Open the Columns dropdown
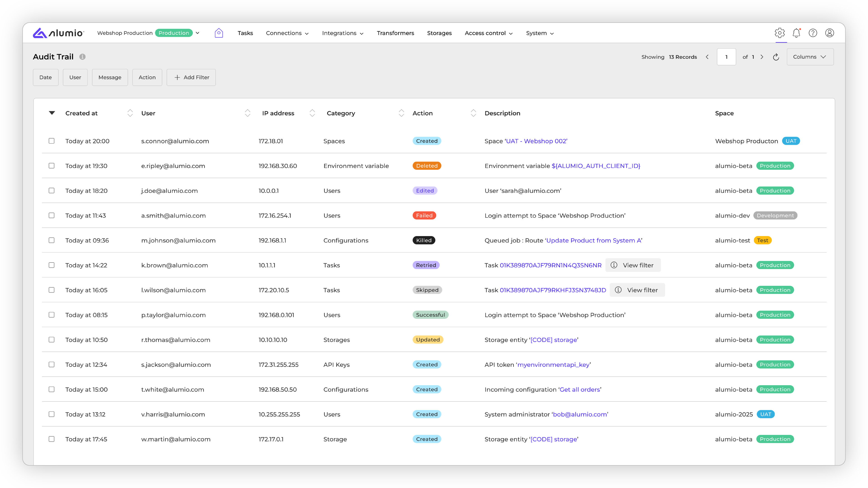The image size is (868, 488). (810, 57)
